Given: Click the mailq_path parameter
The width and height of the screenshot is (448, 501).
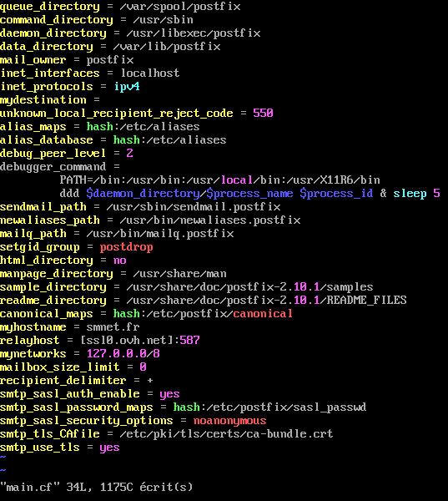Looking at the screenshot, I should point(33,234).
